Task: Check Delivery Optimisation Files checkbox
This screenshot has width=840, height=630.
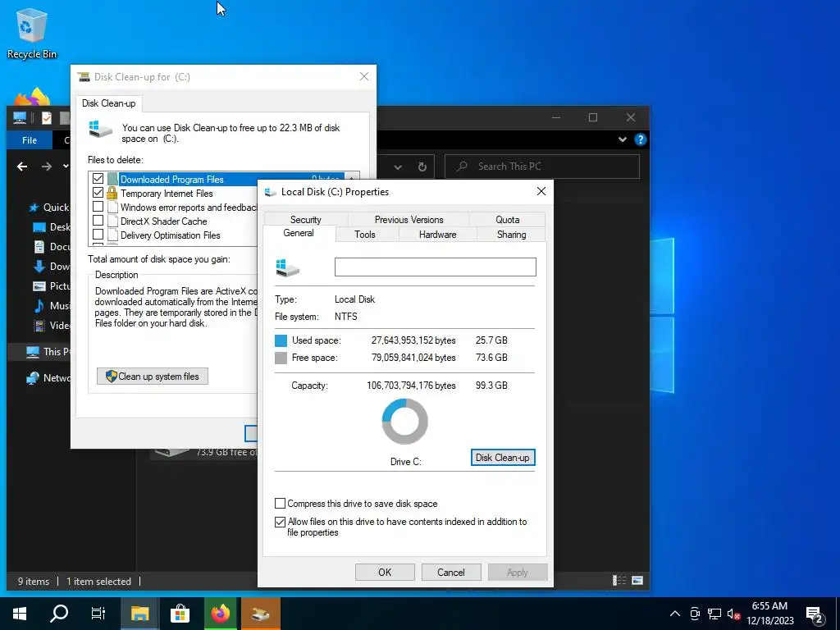Action: click(98, 235)
